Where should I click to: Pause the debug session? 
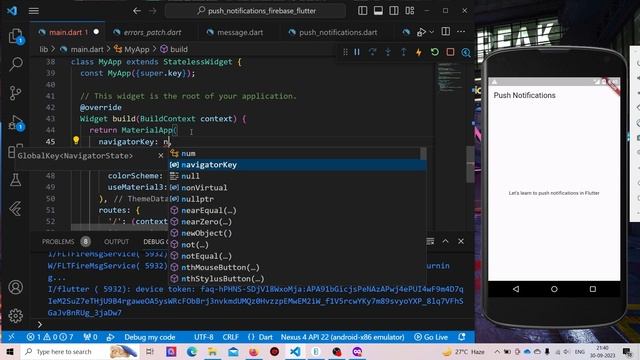pyautogui.click(x=357, y=52)
